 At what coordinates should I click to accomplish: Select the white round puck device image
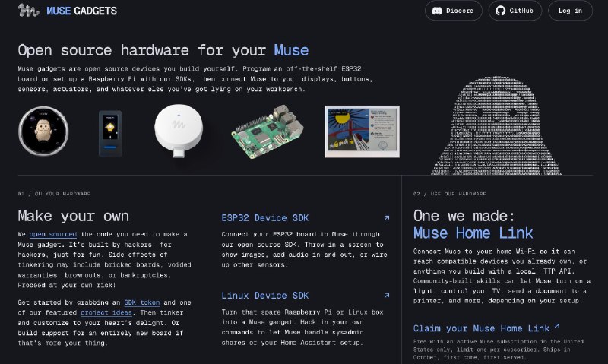point(179,130)
